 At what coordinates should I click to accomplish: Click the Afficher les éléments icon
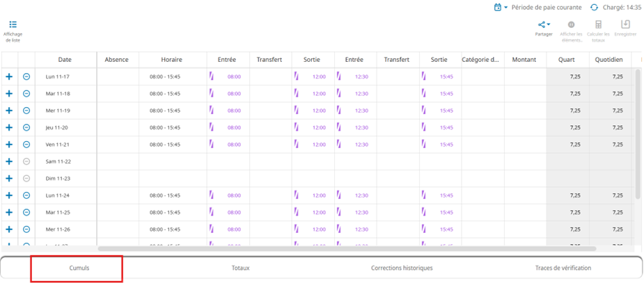click(571, 25)
